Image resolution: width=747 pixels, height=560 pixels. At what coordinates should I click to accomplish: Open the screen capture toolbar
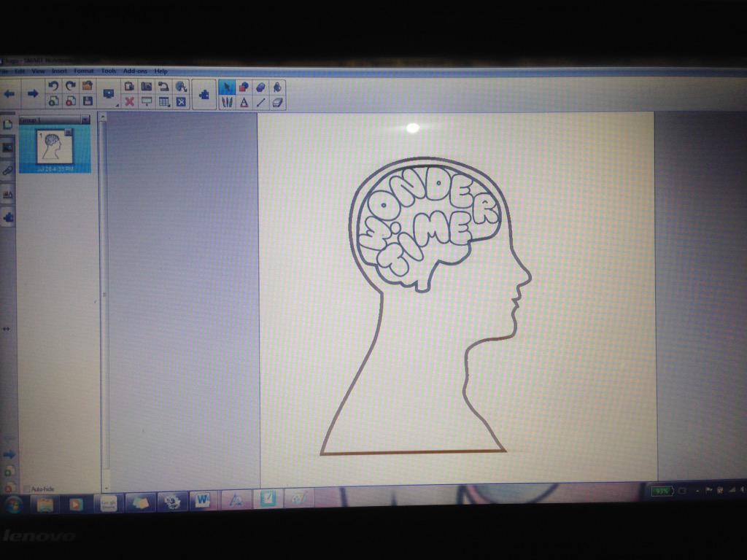click(x=146, y=87)
